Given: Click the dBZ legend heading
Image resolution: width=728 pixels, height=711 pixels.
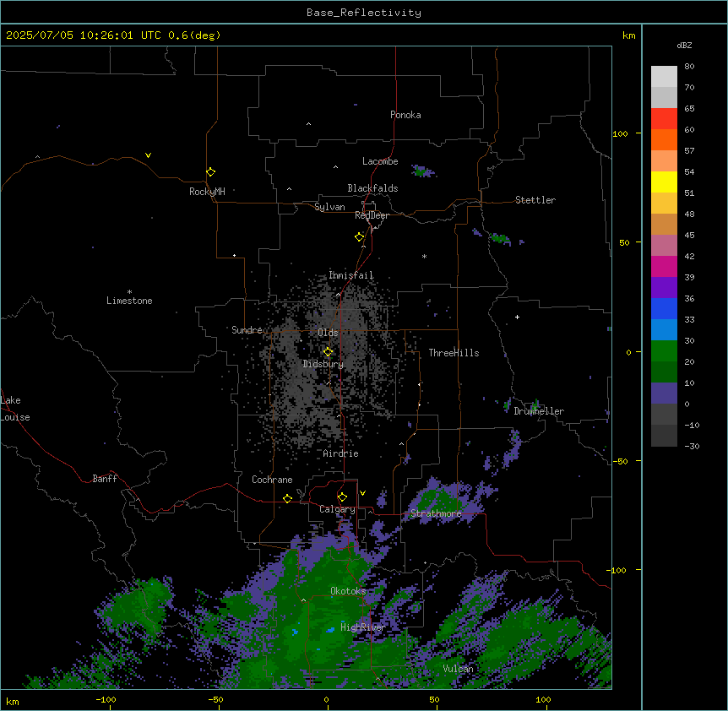Looking at the screenshot, I should (684, 45).
